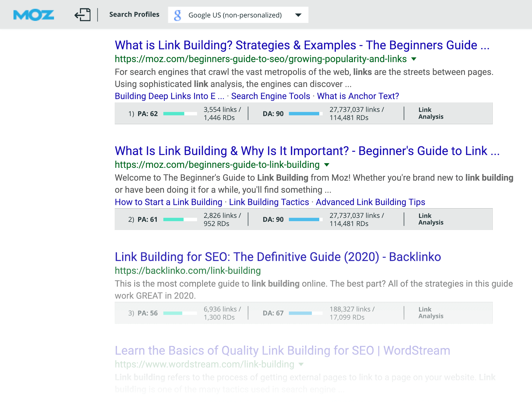Click the PA 62 progress bar
Viewport: 532px width, 418px height.
pyautogui.click(x=180, y=114)
